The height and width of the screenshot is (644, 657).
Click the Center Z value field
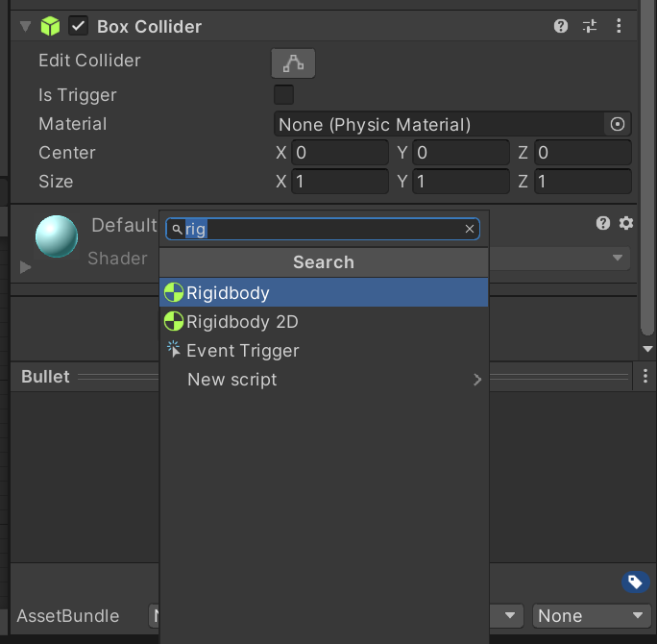coord(582,153)
